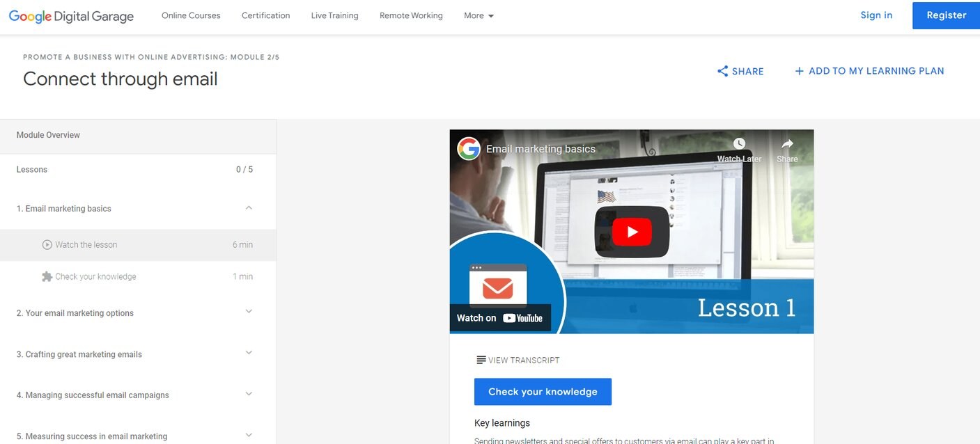The image size is (980, 444).
Task: Click the Lessons 0 / 5 progress row
Action: (x=138, y=169)
